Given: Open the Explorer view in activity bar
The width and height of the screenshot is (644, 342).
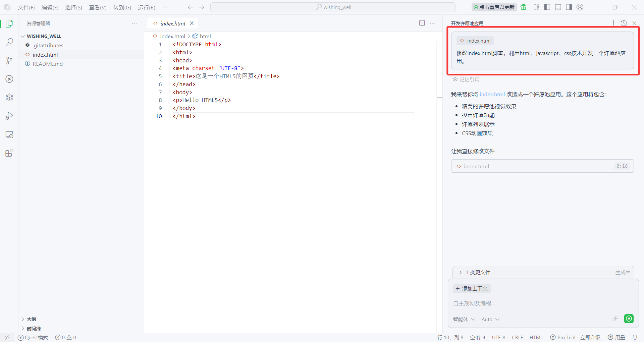Looking at the screenshot, I should [x=9, y=23].
